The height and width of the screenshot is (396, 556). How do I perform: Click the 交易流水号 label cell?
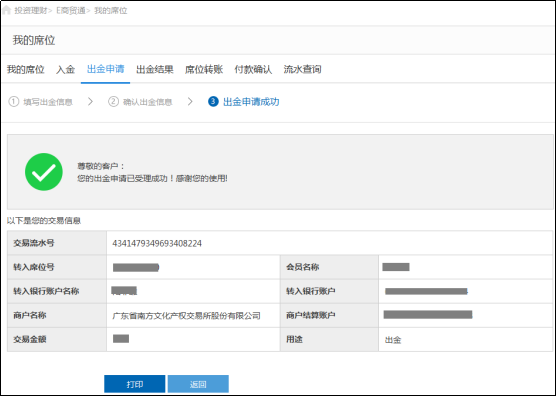click(x=57, y=243)
